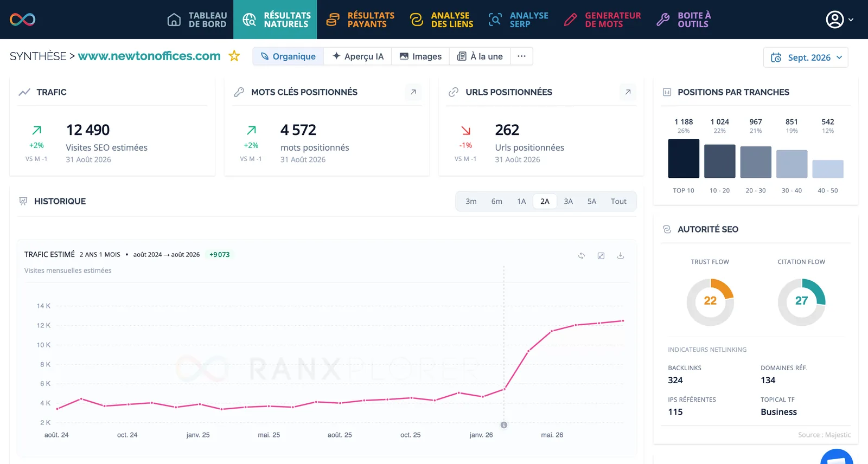The width and height of the screenshot is (868, 464).
Task: Set history range to 2A
Action: pyautogui.click(x=545, y=201)
